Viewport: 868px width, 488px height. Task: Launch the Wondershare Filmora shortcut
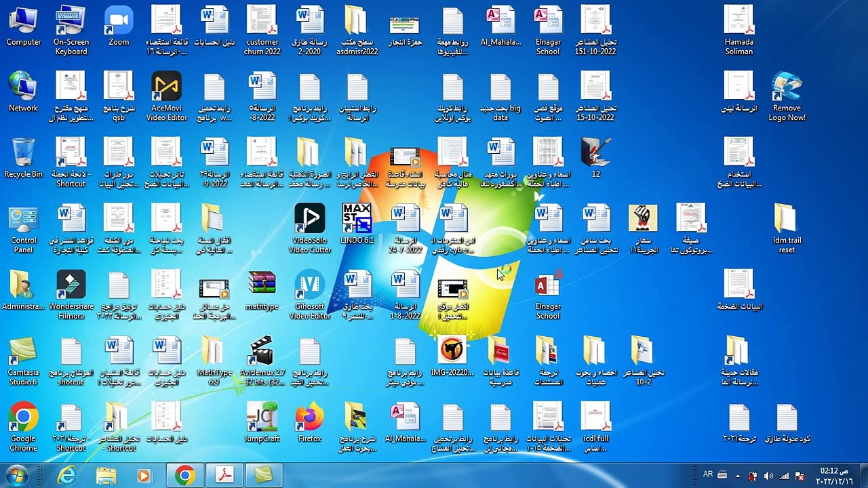[71, 296]
